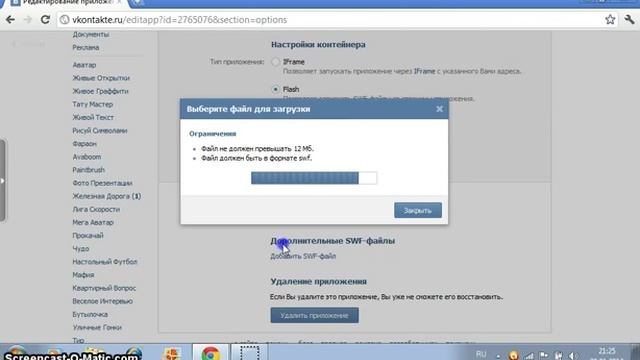Click the RU language indicator in the tray
This screenshot has width=640, height=360.
pyautogui.click(x=481, y=354)
